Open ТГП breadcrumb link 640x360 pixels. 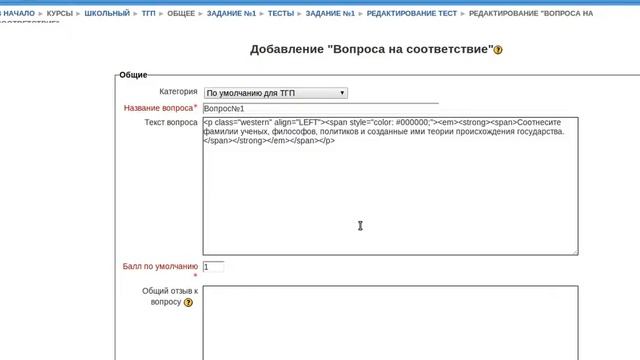(x=149, y=13)
